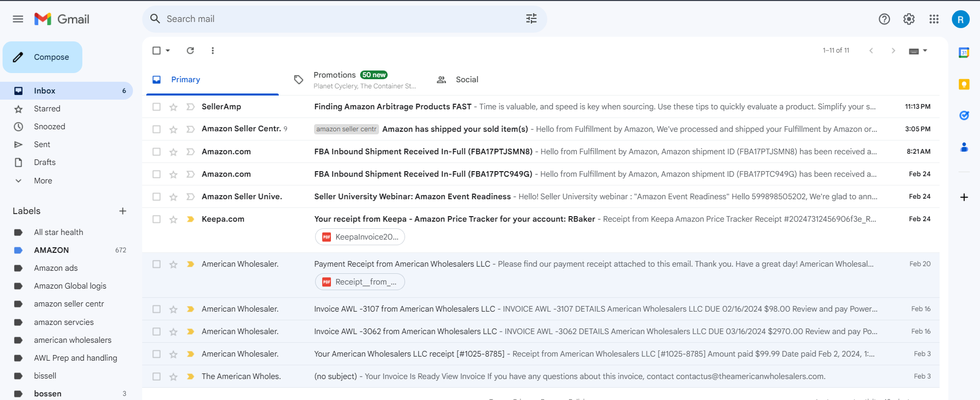
Task: Open Your American Wholesalers LLC receipt email
Action: (541, 354)
